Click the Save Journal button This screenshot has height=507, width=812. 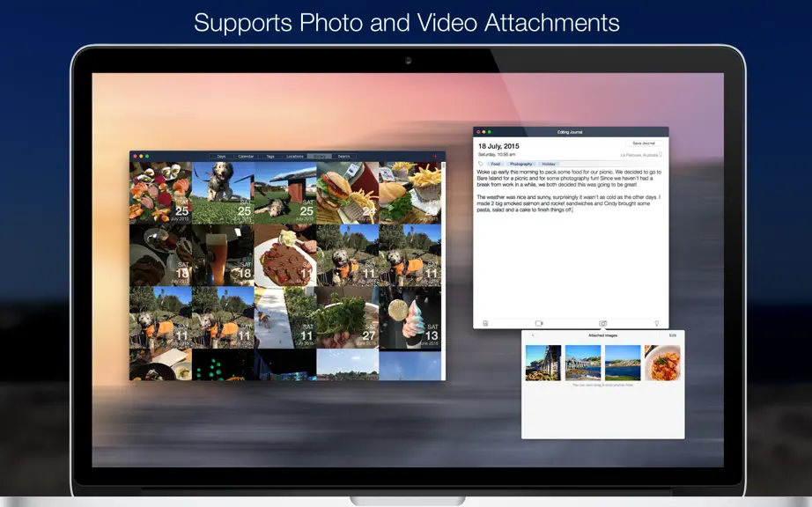[644, 143]
